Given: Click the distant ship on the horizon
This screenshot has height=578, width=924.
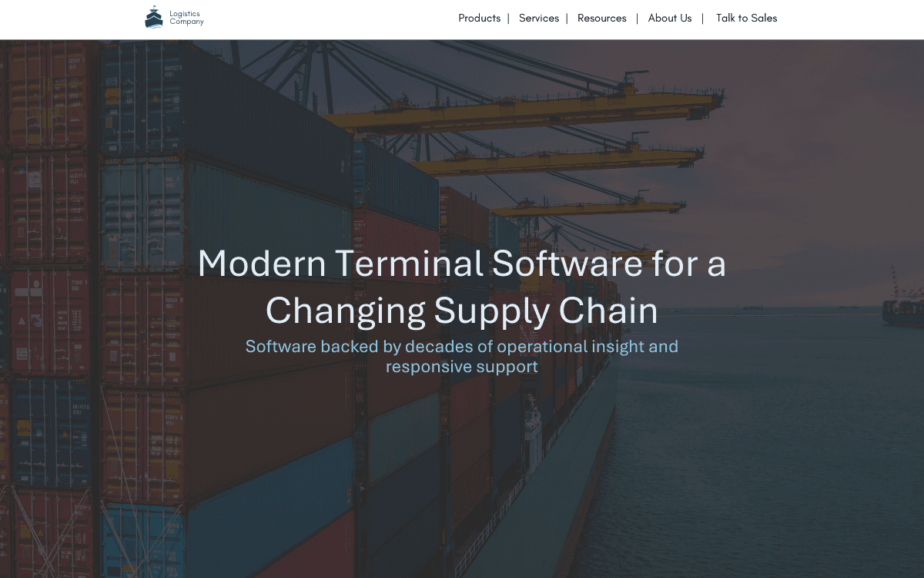Looking at the screenshot, I should pos(902,311).
